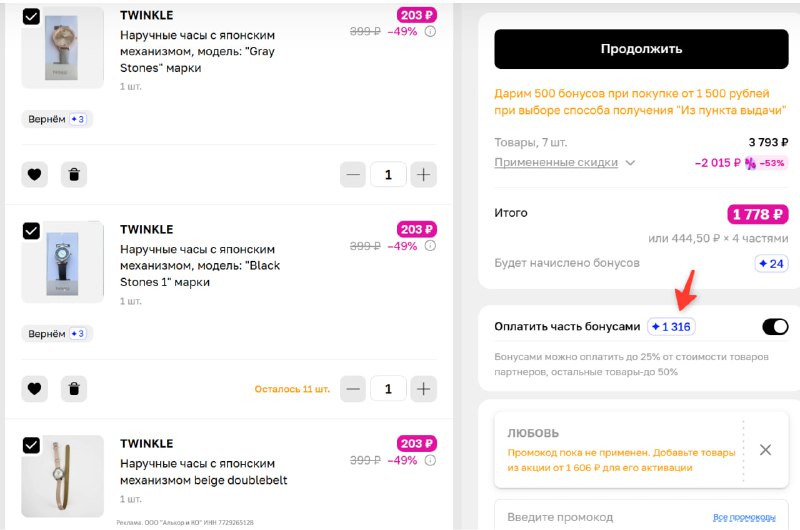Viewport: 800px width, 530px height.
Task: Increase Gray Stones watch quantity
Action: 424,175
